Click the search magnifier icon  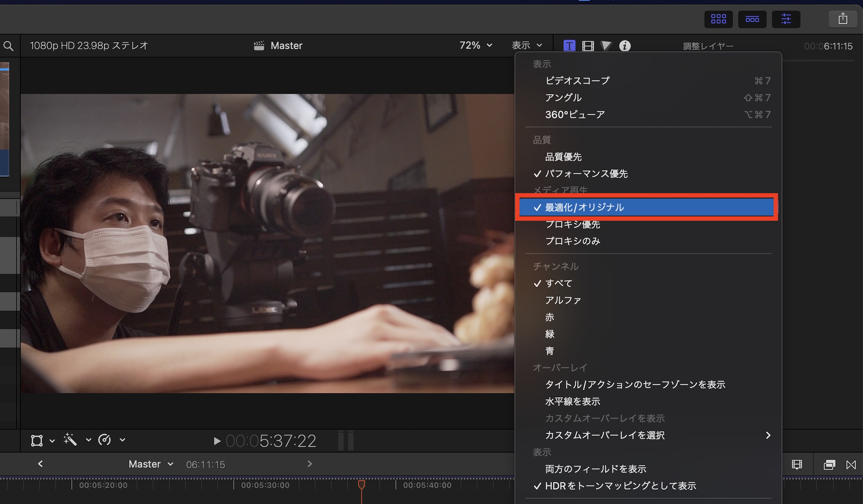(8, 46)
